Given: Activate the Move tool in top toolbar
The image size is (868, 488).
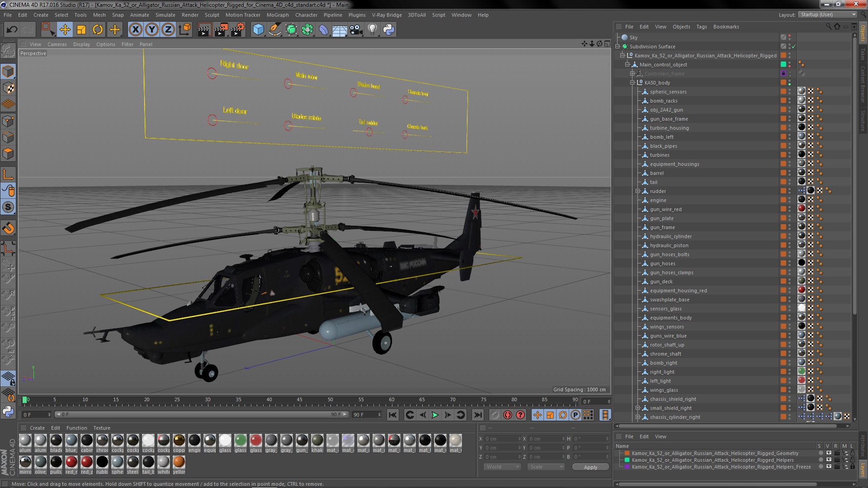Looking at the screenshot, I should click(x=65, y=30).
